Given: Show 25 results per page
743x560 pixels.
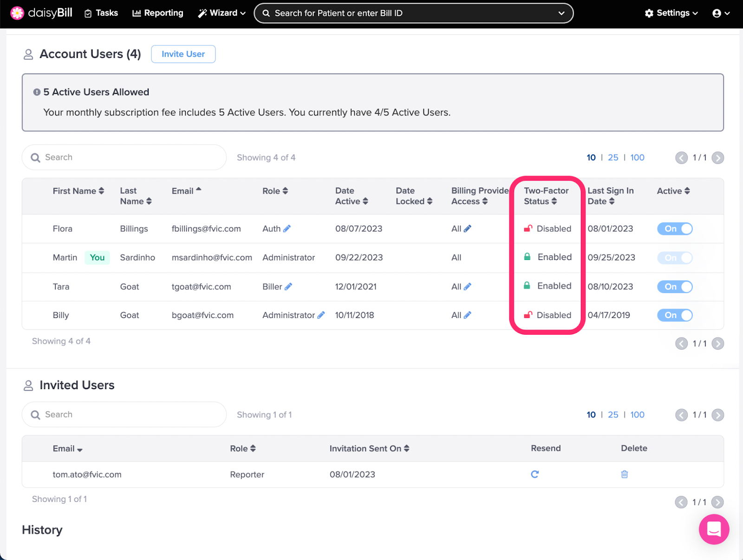Looking at the screenshot, I should point(613,157).
